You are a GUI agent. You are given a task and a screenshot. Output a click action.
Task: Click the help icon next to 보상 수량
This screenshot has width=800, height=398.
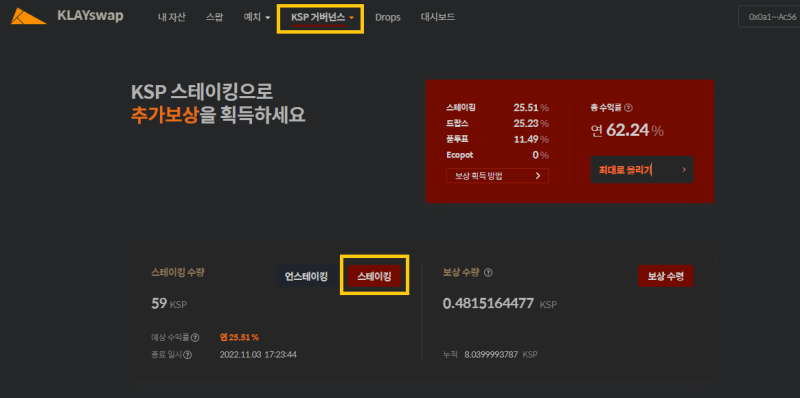coord(488,273)
